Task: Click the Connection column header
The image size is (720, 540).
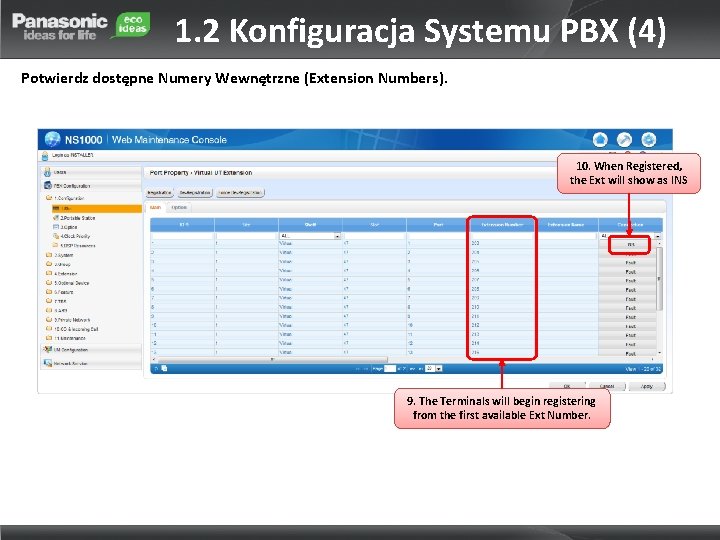Action: click(x=630, y=225)
